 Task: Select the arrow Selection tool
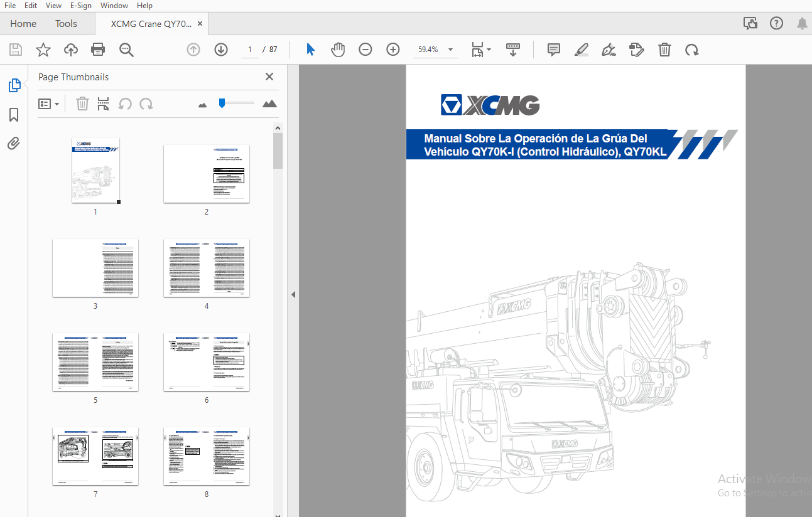[x=310, y=50]
